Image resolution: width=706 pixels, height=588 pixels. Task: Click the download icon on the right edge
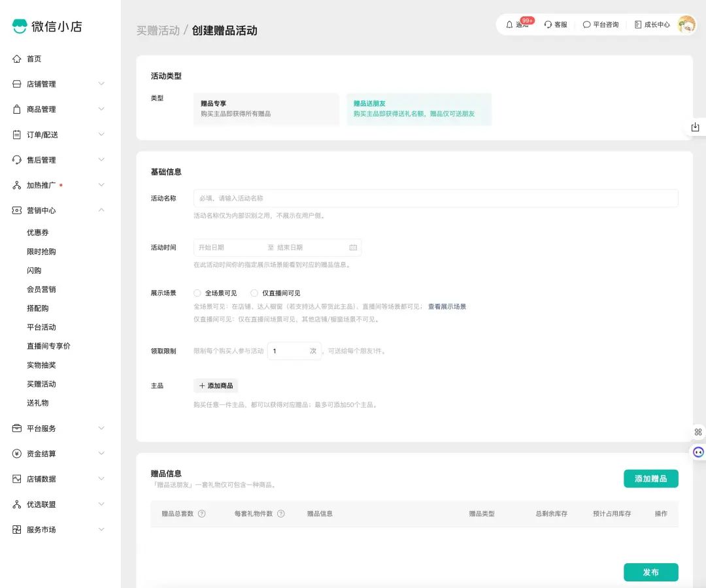696,127
